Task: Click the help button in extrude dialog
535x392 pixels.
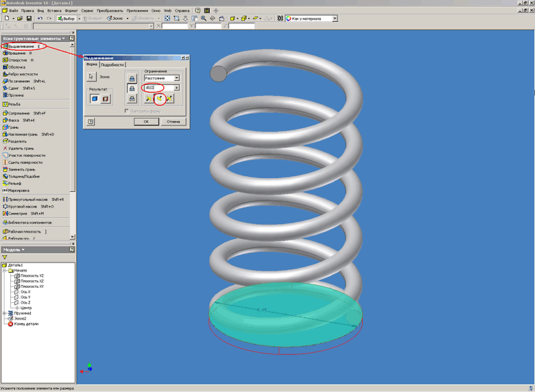Action: coord(91,121)
